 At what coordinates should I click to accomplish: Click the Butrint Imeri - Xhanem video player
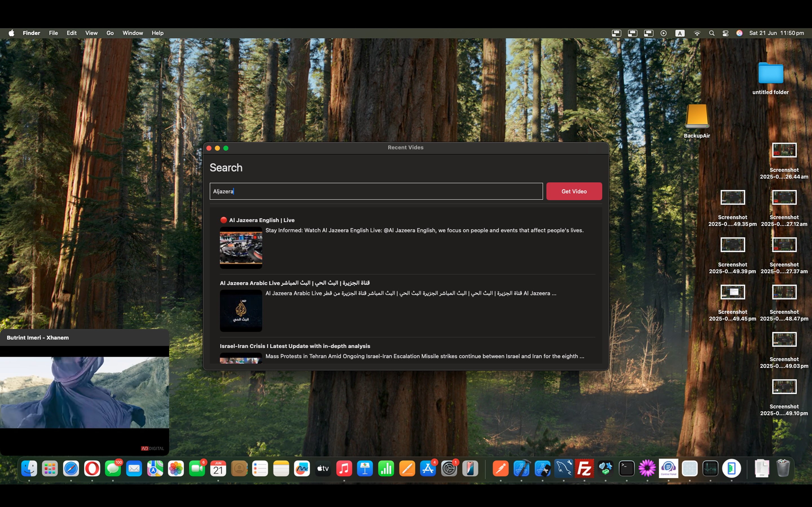click(84, 392)
